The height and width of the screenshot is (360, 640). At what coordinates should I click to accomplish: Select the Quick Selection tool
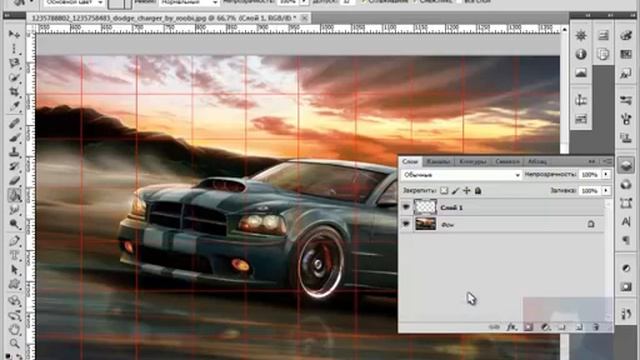point(15,77)
